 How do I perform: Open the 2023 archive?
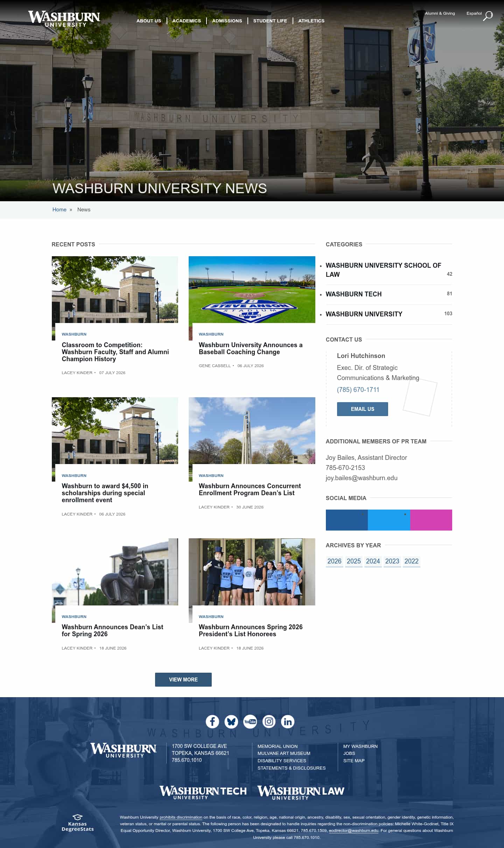(392, 561)
